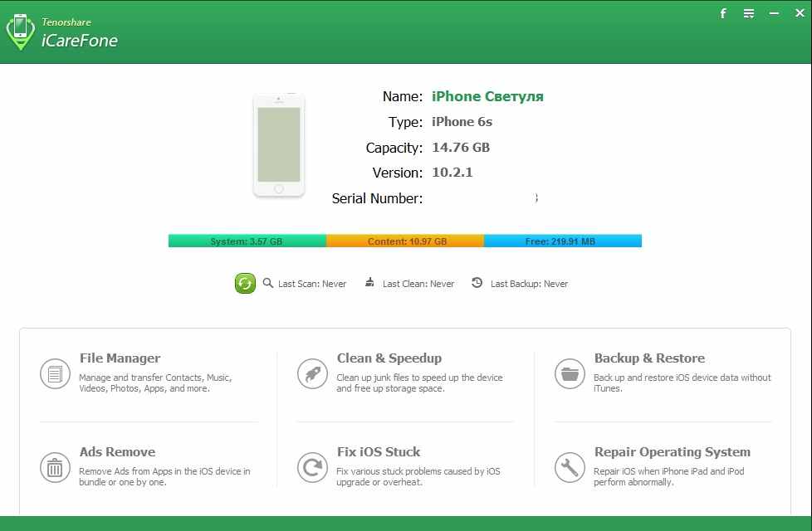
Task: Click the Content 10.97 GB storage segment
Action: pyautogui.click(x=405, y=241)
